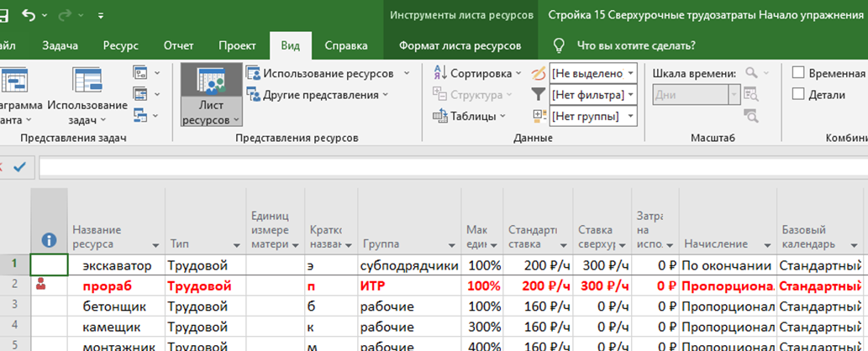Click the overallocated resource icon in row 2
Viewport: 868px width, 351px height.
39,286
